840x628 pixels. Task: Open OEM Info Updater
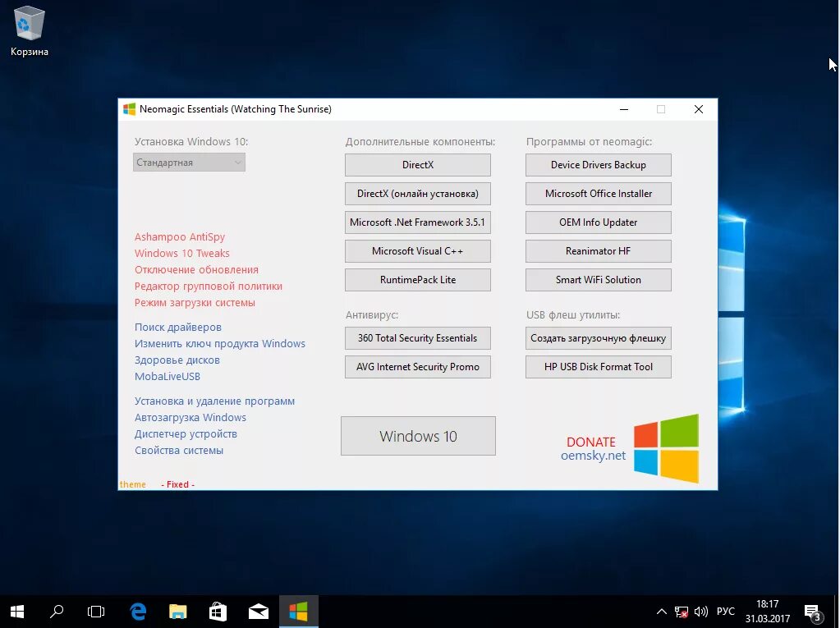pyautogui.click(x=599, y=222)
